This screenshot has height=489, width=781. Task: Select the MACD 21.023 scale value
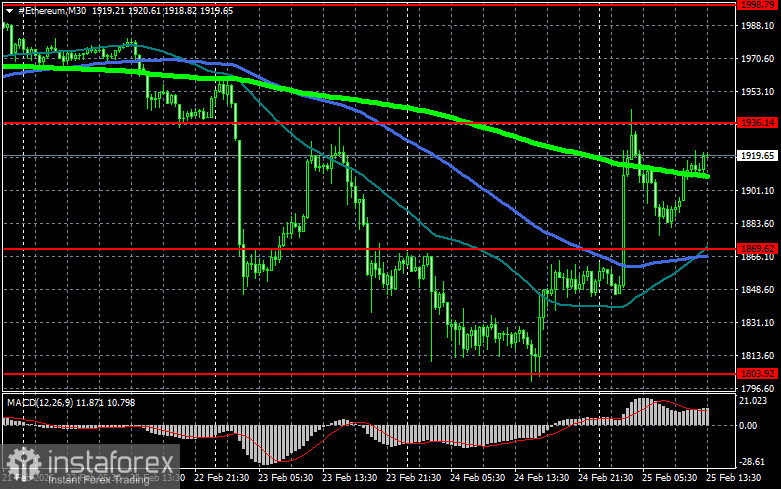tap(755, 401)
